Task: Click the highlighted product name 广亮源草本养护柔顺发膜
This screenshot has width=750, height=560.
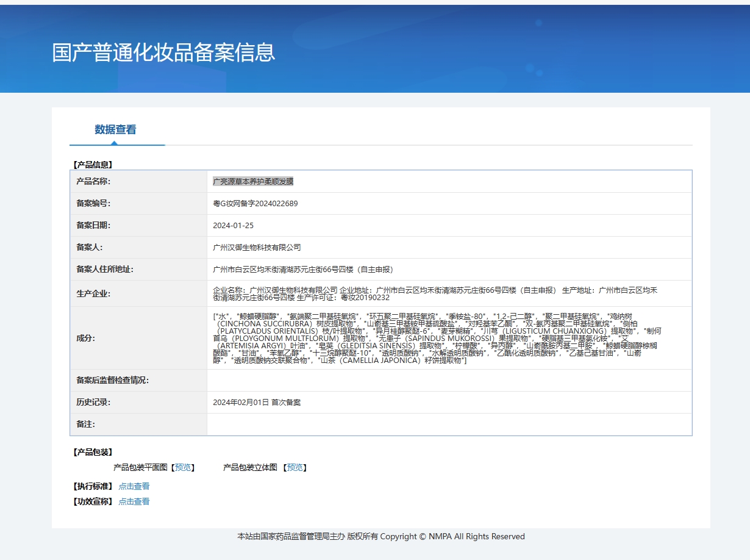Action: pyautogui.click(x=253, y=182)
